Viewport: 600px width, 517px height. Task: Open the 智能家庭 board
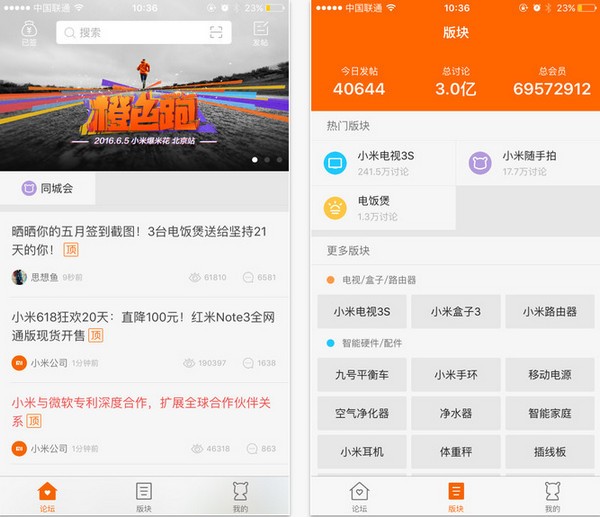tap(550, 413)
